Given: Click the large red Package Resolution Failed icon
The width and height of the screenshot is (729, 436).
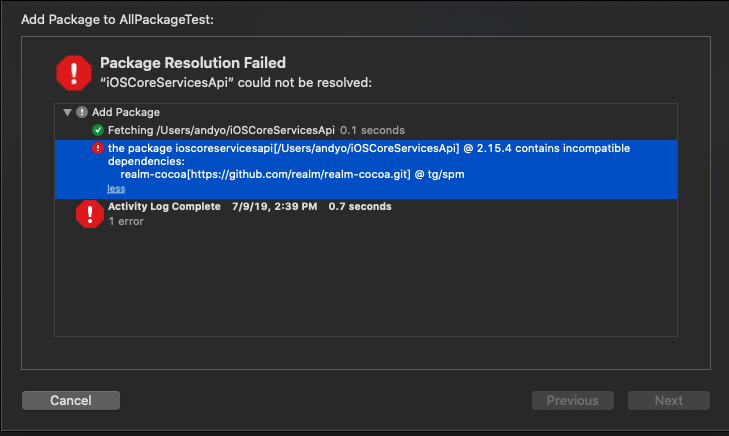Looking at the screenshot, I should 73,73.
